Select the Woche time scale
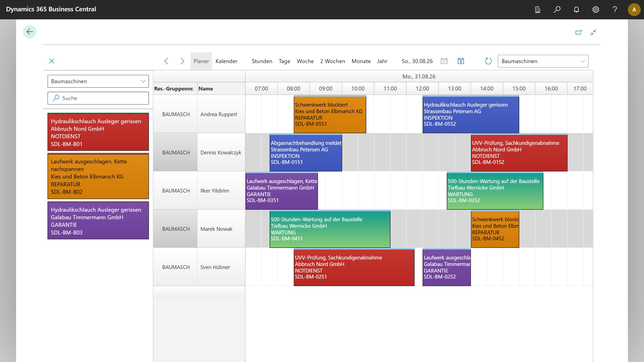The height and width of the screenshot is (362, 644). [305, 61]
